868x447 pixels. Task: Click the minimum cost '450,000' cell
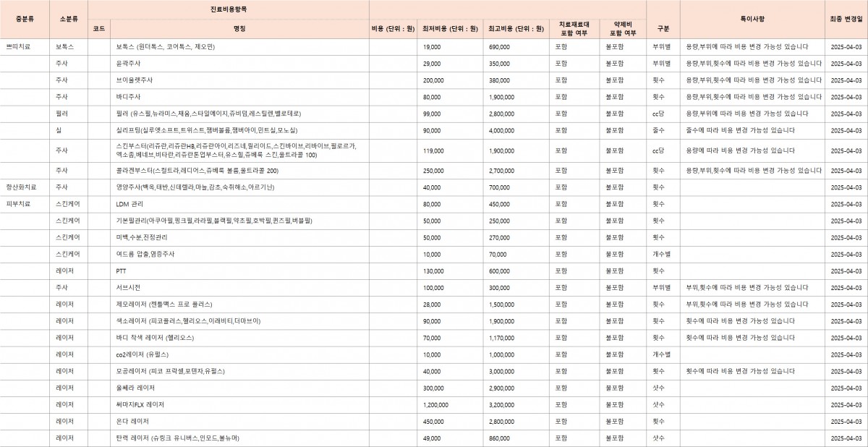450,421
